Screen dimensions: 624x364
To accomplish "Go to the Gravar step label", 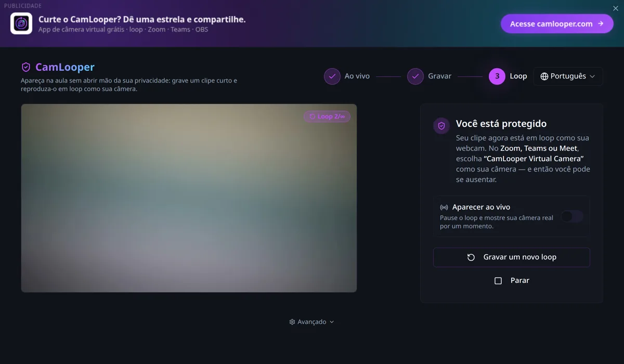I will pos(440,76).
